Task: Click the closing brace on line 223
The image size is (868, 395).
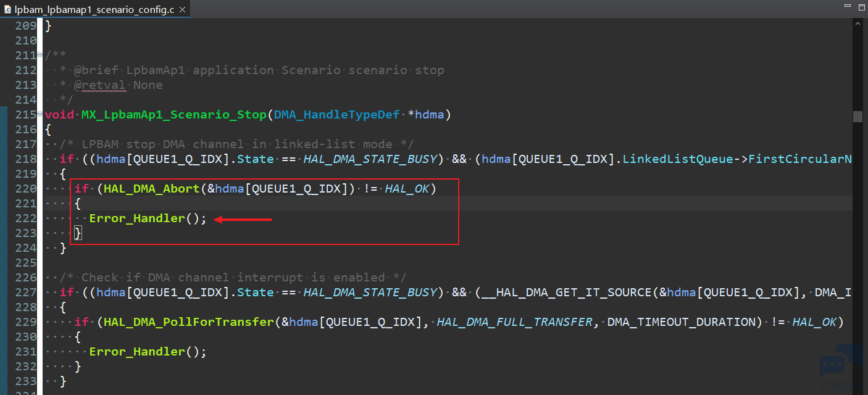Action: tap(78, 233)
